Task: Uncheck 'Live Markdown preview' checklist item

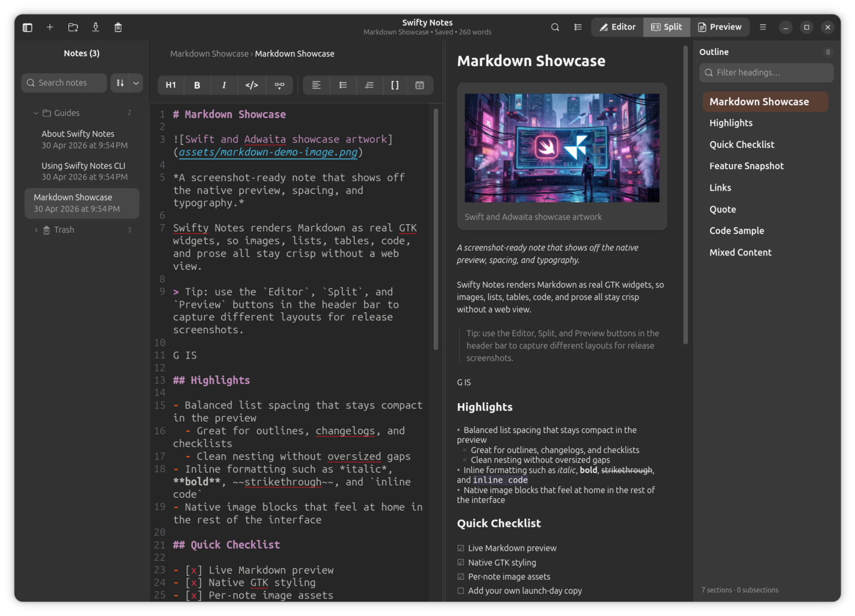Action: pyautogui.click(x=460, y=548)
